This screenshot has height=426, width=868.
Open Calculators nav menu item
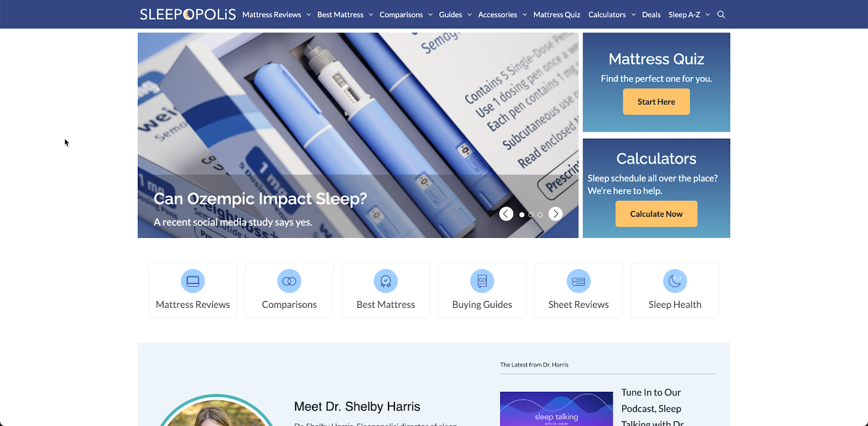607,15
